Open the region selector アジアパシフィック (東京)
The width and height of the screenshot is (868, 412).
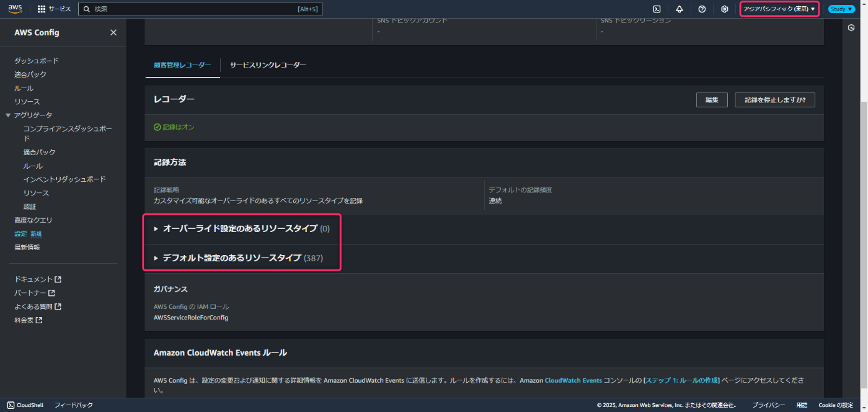pos(779,9)
